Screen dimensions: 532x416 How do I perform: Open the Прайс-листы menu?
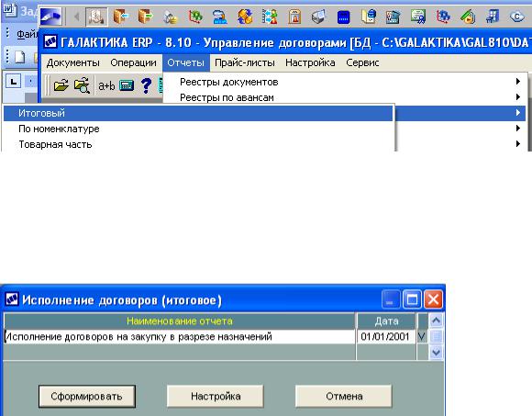[245, 62]
